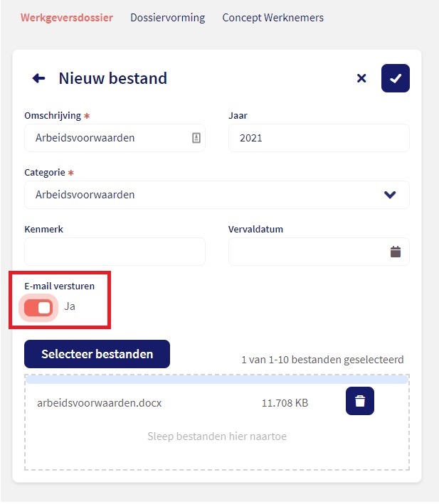Delete arbeidsvoorwaarden.docx with the trash icon

360,401
